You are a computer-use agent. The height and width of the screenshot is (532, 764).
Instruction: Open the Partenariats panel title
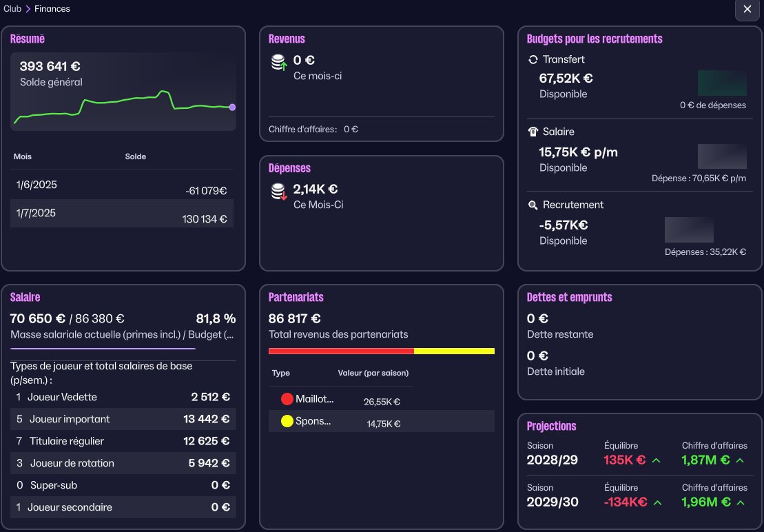coord(296,297)
